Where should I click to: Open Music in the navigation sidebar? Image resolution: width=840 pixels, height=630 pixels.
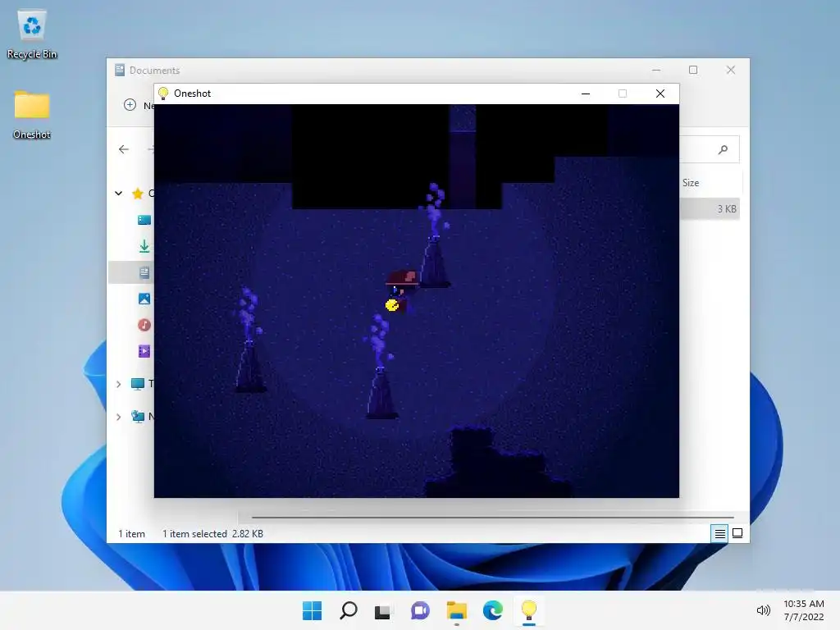144,325
